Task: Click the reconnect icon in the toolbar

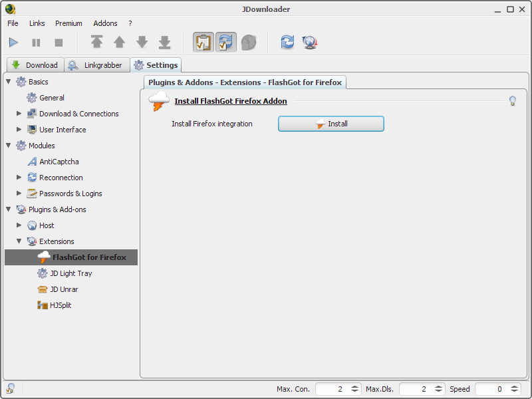Action: (287, 42)
